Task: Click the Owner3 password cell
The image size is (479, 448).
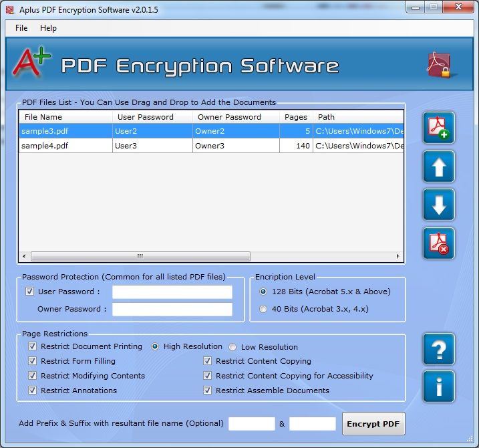Action: coord(236,146)
